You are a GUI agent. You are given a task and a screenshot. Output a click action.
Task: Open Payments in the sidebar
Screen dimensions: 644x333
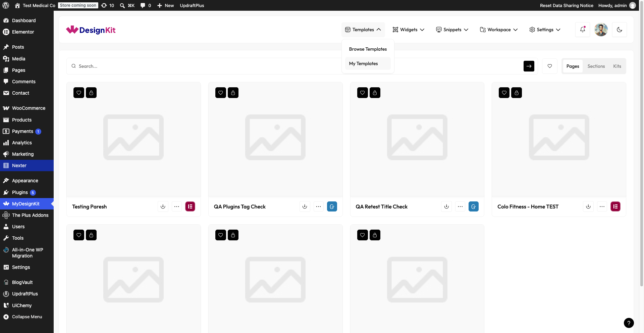27,131
